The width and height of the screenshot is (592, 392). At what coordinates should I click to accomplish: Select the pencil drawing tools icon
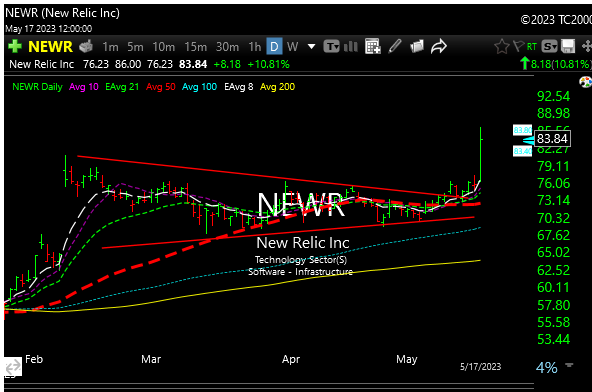[x=395, y=46]
